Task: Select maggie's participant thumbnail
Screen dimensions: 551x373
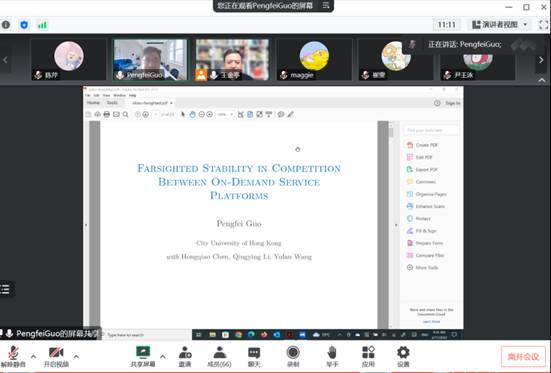Action: click(x=315, y=60)
